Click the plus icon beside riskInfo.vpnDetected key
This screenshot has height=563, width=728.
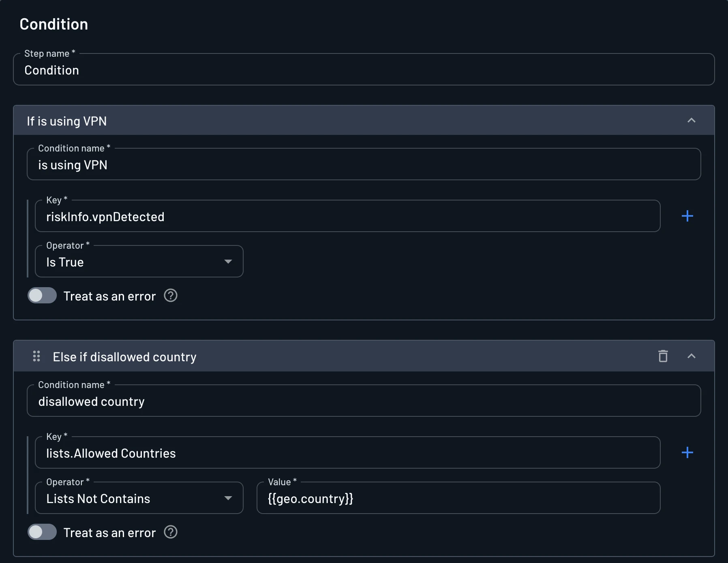pos(687,216)
